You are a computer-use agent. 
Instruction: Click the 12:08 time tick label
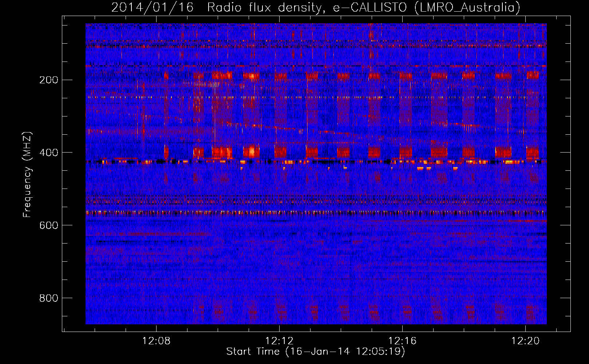pyautogui.click(x=156, y=341)
